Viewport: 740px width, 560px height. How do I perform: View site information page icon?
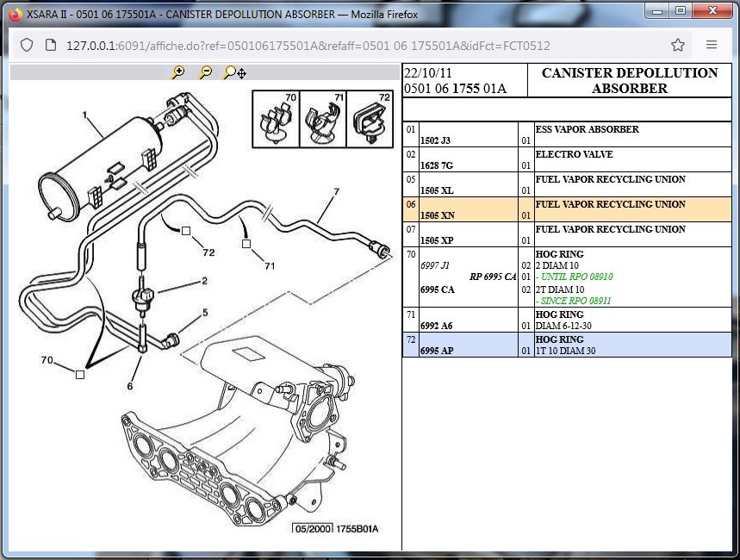click(51, 45)
